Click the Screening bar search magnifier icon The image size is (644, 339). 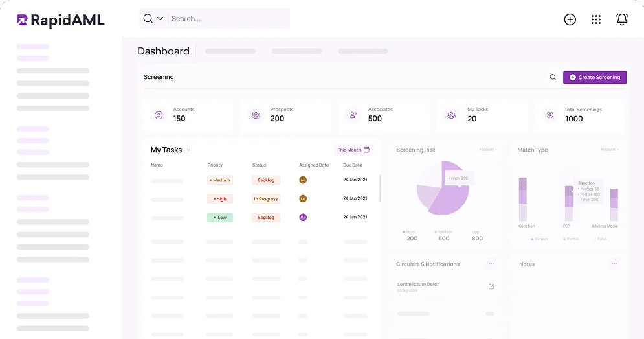click(x=553, y=77)
